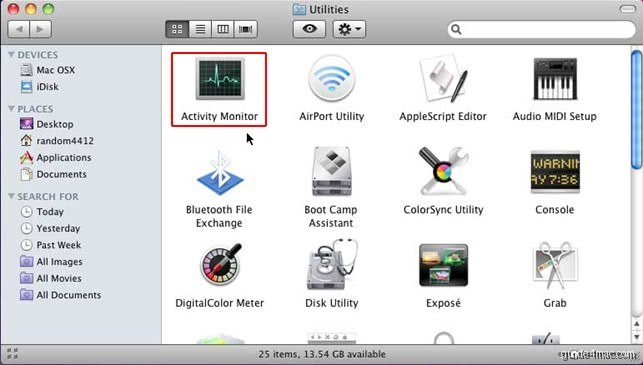
Task: Select the Exposé icon
Action: click(x=443, y=265)
